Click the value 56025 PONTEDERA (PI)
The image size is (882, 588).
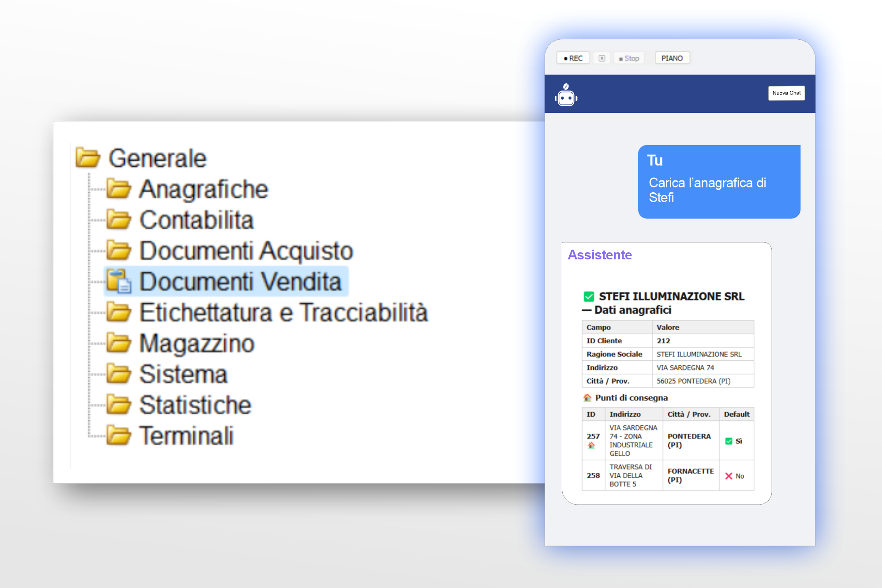click(694, 381)
